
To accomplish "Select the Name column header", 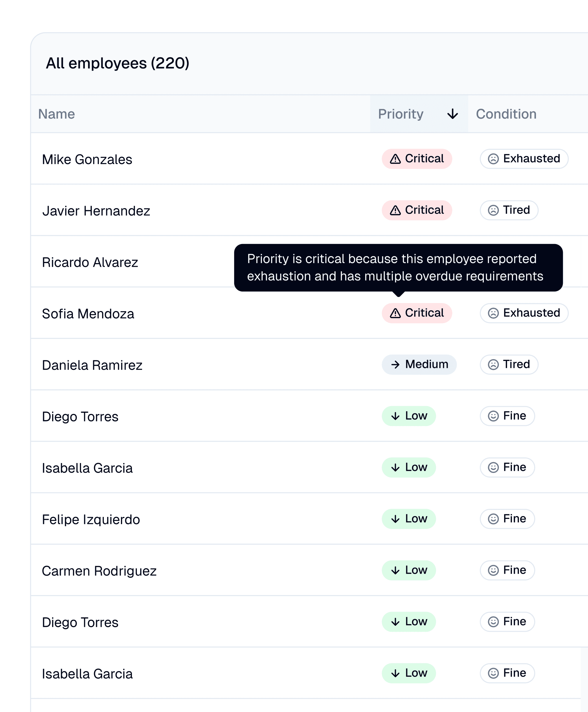I will click(x=56, y=114).
